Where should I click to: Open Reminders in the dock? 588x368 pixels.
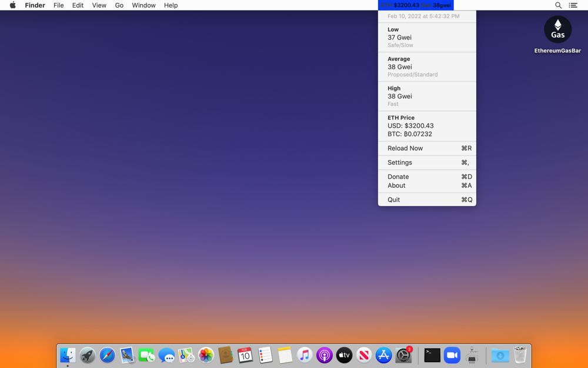[x=265, y=355]
